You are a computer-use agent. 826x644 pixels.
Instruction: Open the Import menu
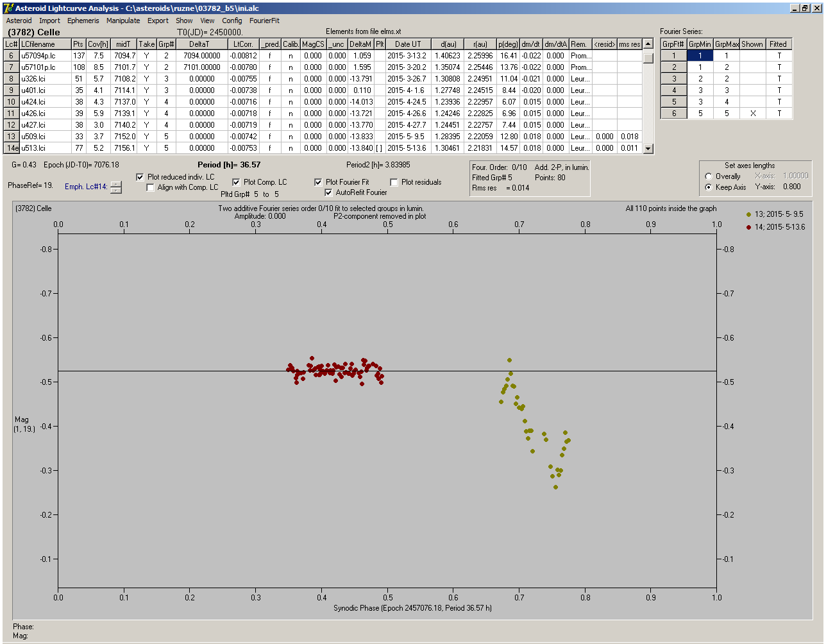[49, 21]
